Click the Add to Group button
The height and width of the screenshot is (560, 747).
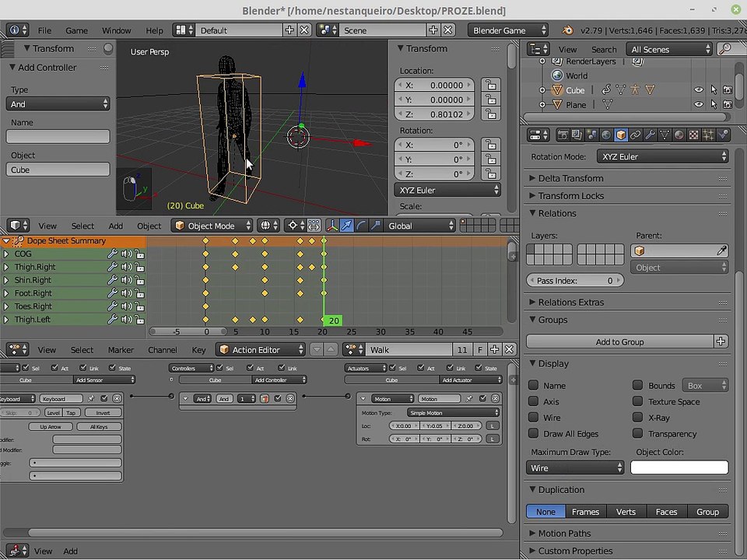coord(619,341)
